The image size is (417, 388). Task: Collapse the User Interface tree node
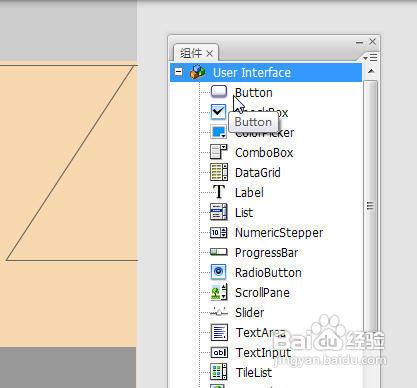[179, 72]
